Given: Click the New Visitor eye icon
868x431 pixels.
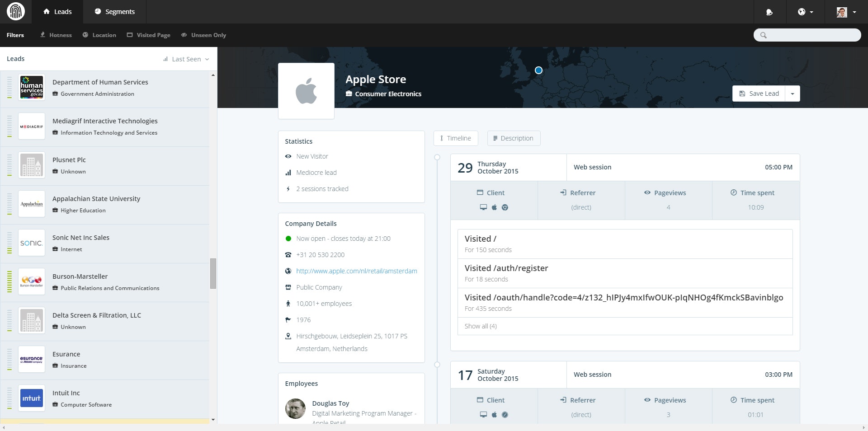Looking at the screenshot, I should click(288, 156).
